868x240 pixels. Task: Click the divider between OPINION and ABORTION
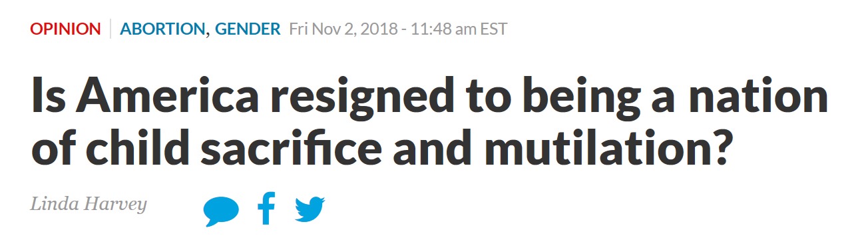(110, 29)
